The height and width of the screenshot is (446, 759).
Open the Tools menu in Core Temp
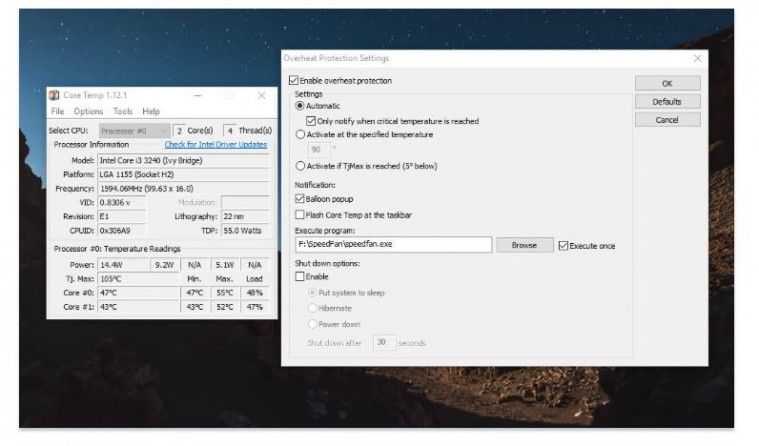[122, 111]
